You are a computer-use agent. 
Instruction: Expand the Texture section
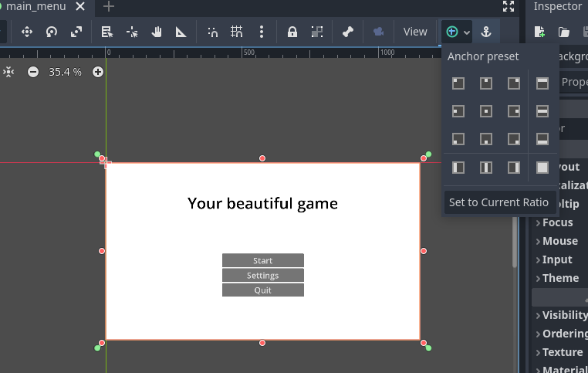click(x=559, y=352)
